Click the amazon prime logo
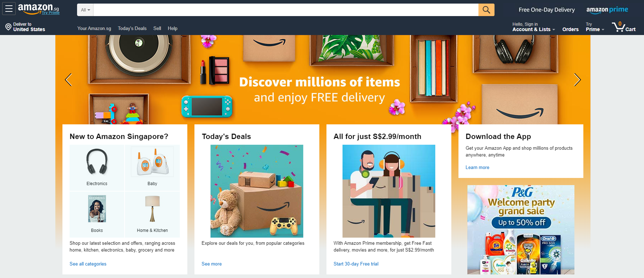Screen dimensions: 644x278 tap(607, 10)
